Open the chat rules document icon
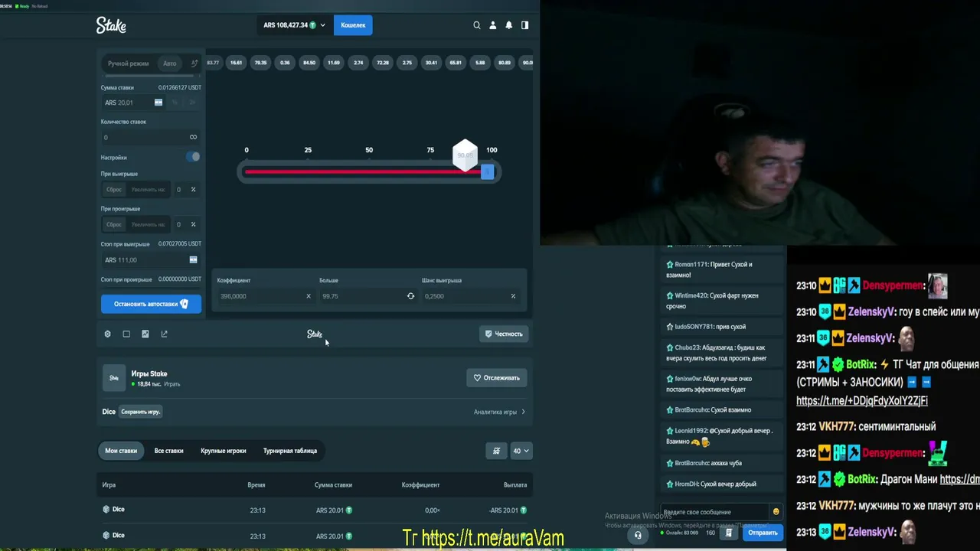 (x=729, y=533)
